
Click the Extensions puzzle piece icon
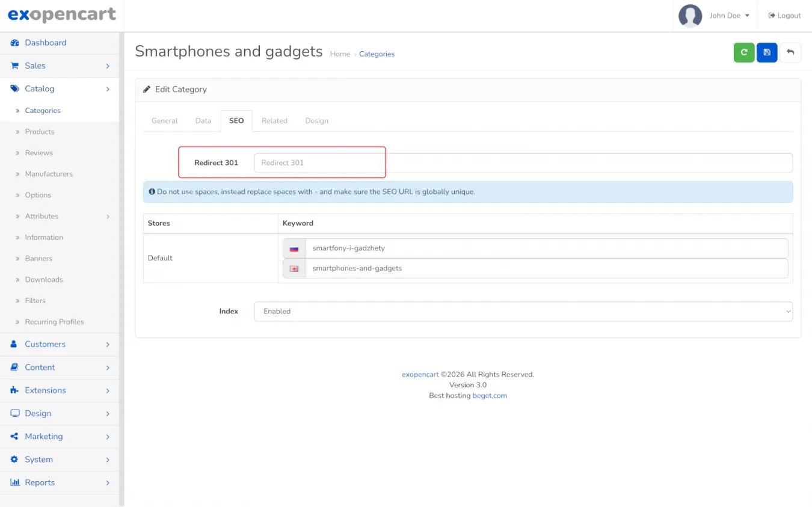tap(14, 390)
